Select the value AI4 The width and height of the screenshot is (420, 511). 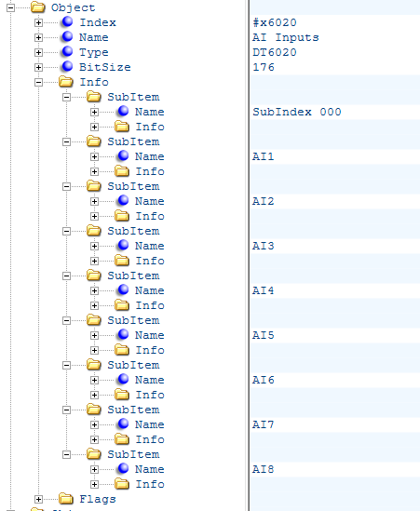coord(264,290)
